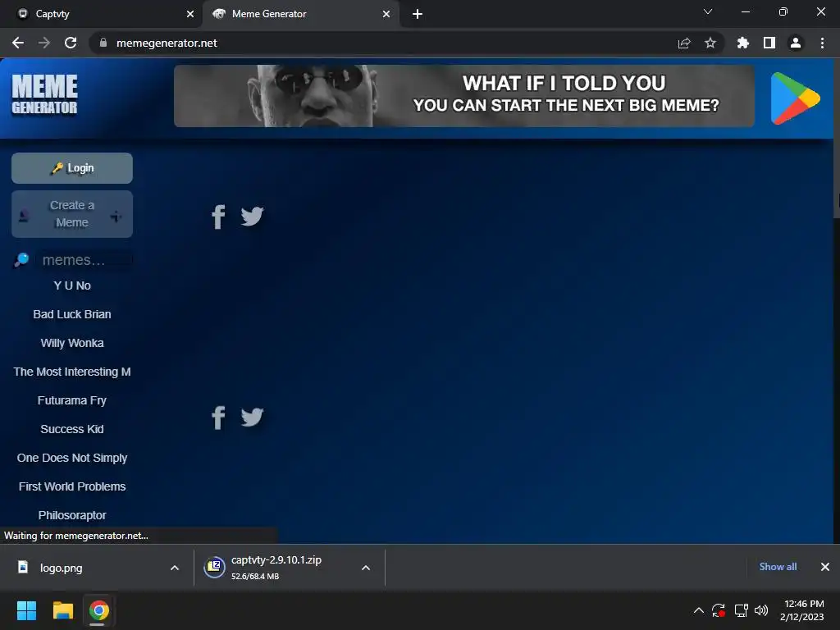Click the lower Twitter share icon
The width and height of the screenshot is (840, 630).
tap(252, 417)
